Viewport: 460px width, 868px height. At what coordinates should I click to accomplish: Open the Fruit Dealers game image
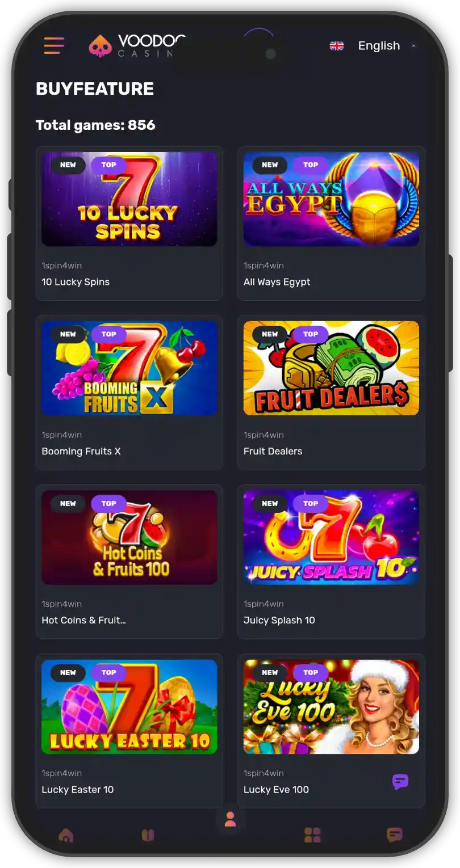click(x=331, y=368)
